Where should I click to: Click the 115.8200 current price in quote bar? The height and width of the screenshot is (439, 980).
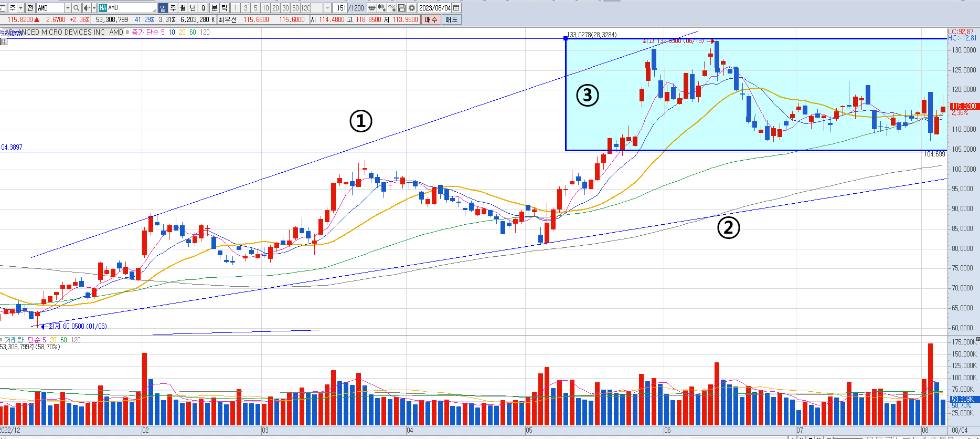(20, 19)
